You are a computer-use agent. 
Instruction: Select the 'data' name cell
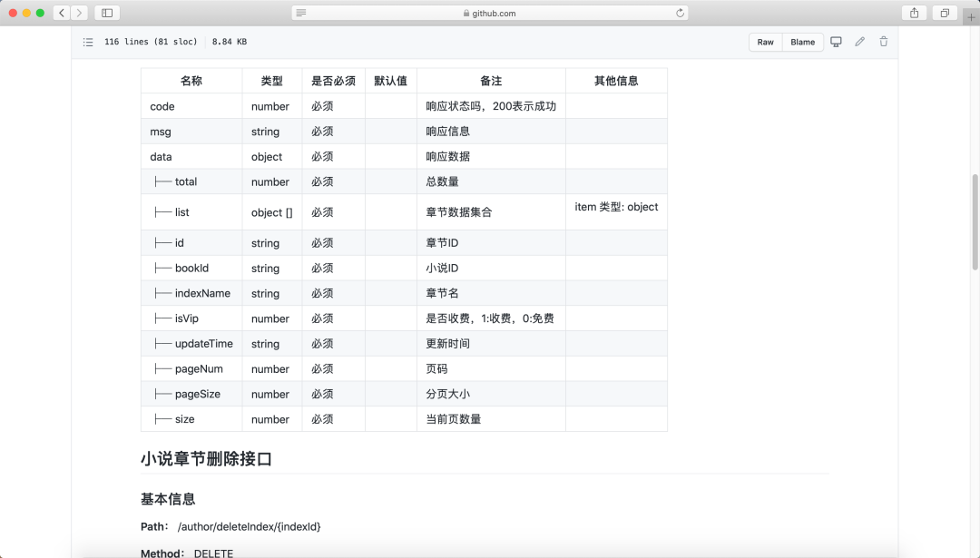coord(191,156)
